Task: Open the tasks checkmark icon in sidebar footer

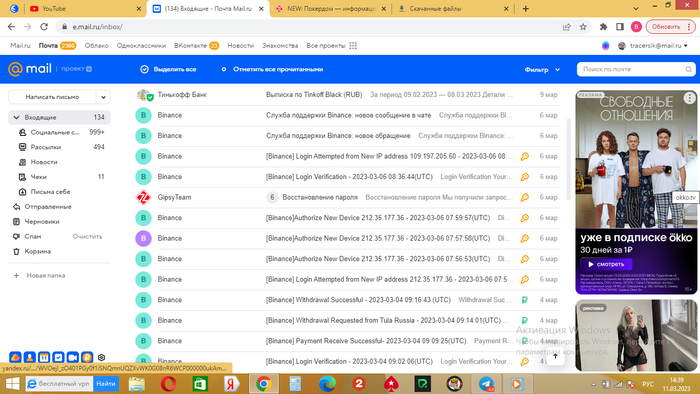Action: [58, 357]
